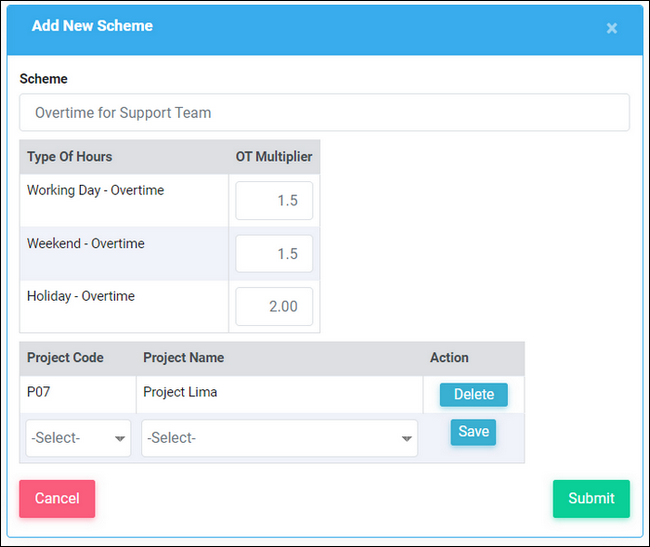Cancel the new scheme
This screenshot has height=547, width=650.
(x=57, y=499)
